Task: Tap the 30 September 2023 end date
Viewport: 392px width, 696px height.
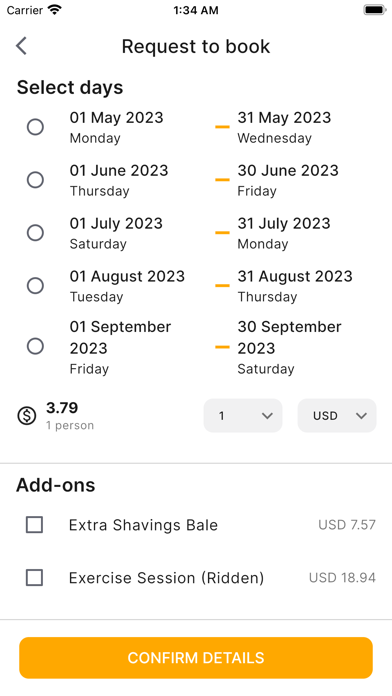Action: (289, 337)
